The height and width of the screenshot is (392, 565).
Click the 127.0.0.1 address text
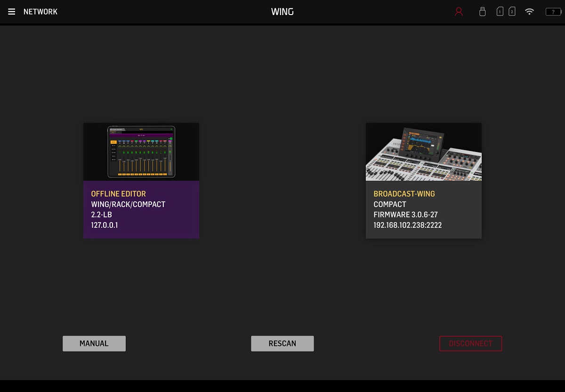[105, 225]
